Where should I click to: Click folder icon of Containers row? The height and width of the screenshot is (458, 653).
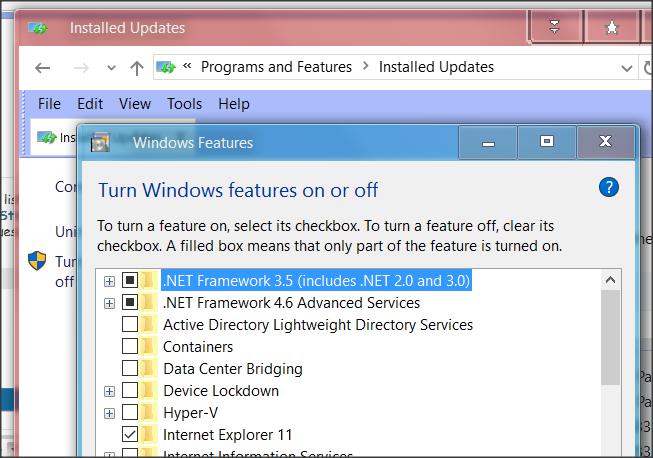(x=148, y=346)
